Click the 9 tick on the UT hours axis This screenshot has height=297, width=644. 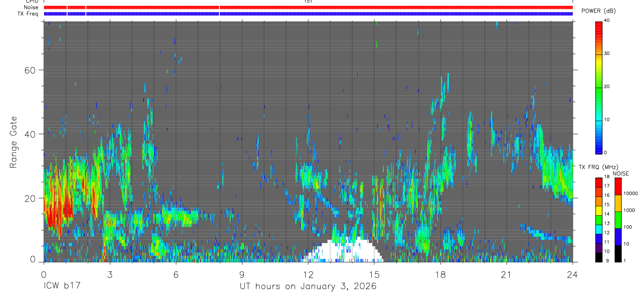[x=242, y=274]
